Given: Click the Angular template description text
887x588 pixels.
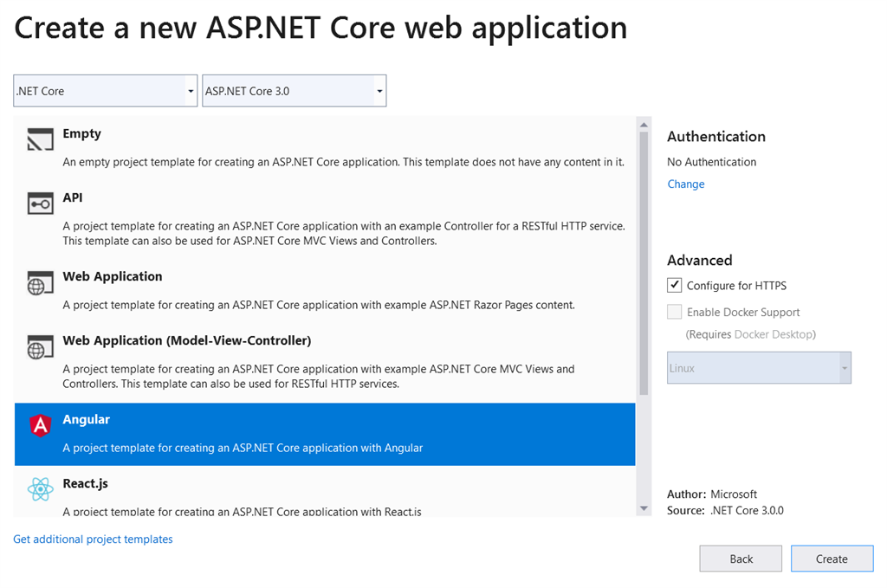Looking at the screenshot, I should point(243,448).
